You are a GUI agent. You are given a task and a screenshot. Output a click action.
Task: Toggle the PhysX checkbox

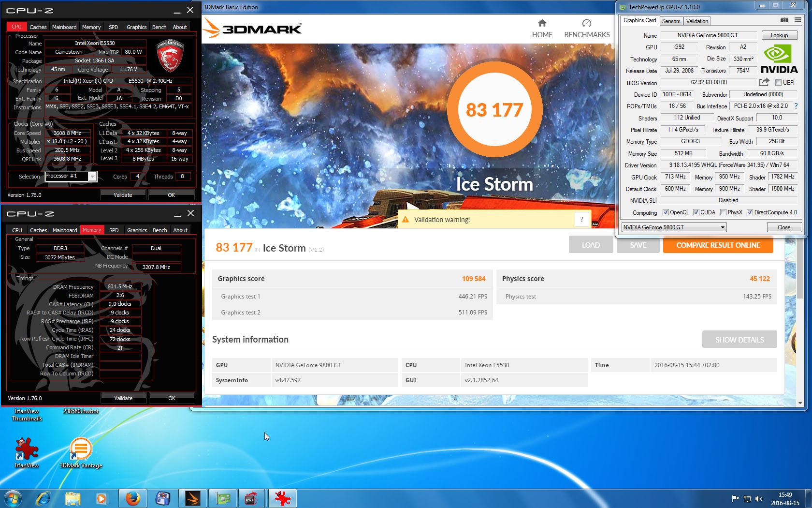click(x=723, y=212)
